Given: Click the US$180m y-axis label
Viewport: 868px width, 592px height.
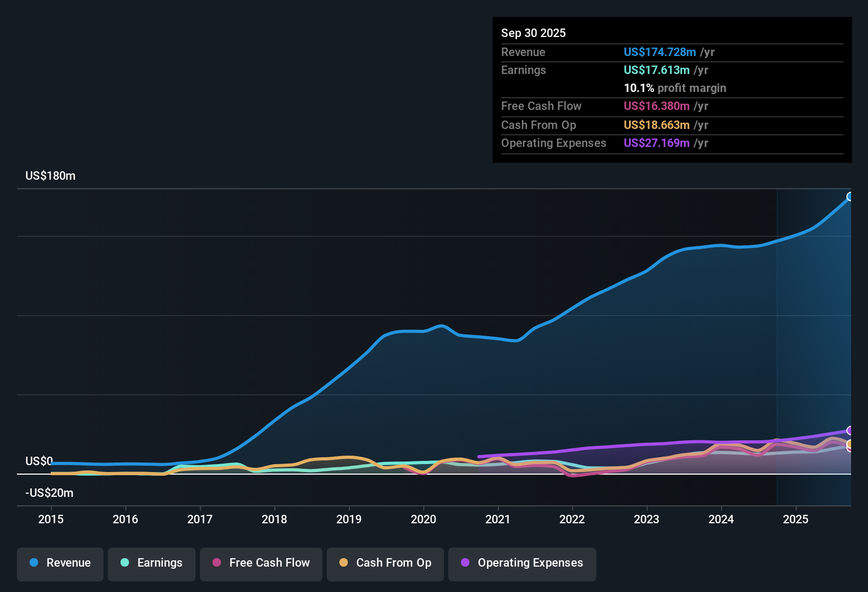Looking at the screenshot, I should (x=50, y=175).
